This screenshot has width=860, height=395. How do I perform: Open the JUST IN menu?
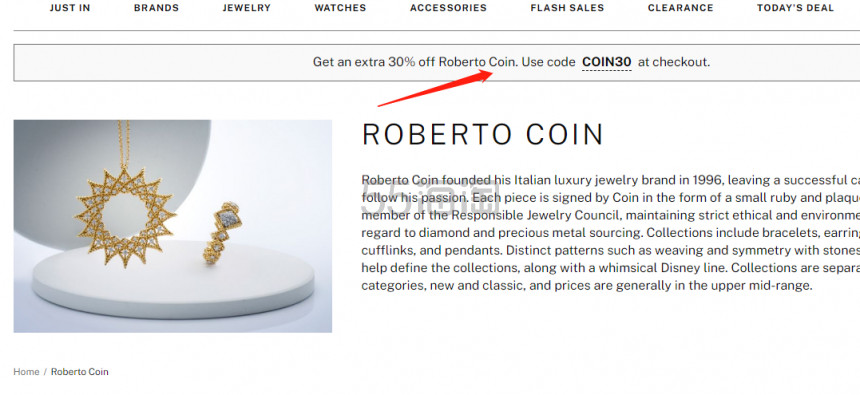pos(70,8)
